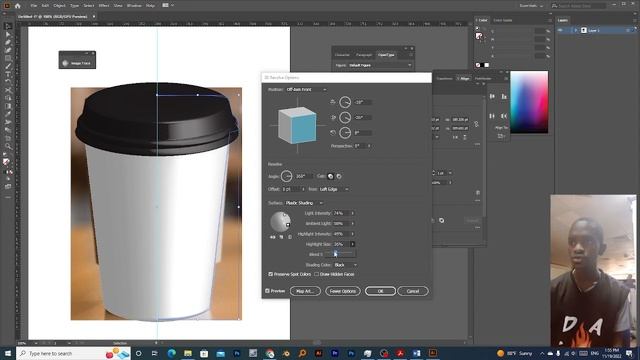
Task: Click the Fill and Stroke swatch in toolbar
Action: click(x=7, y=162)
